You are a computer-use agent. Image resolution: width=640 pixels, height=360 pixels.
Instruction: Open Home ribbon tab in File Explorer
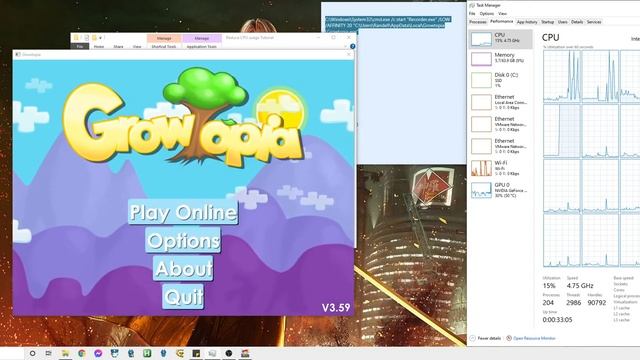click(x=99, y=47)
